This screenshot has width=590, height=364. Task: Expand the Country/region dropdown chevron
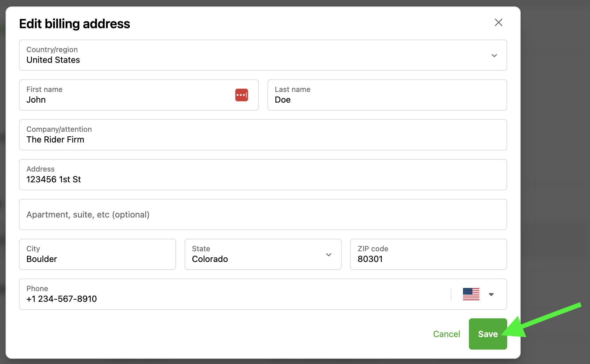point(494,55)
